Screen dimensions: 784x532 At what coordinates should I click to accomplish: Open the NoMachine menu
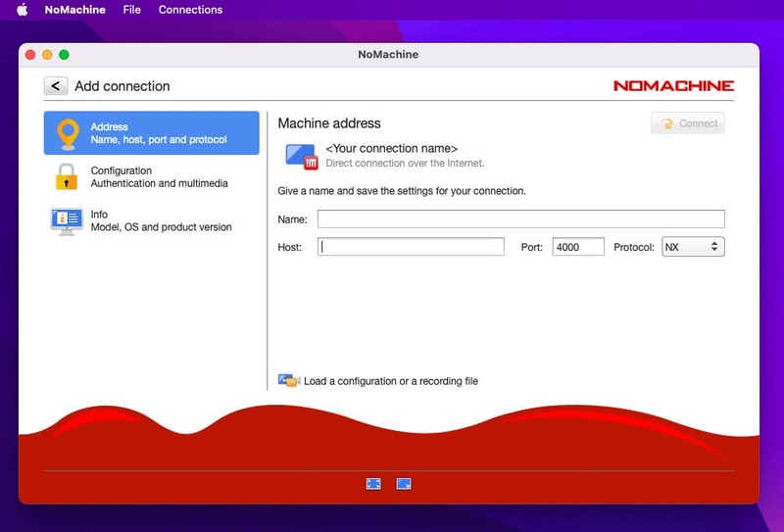[x=75, y=10]
